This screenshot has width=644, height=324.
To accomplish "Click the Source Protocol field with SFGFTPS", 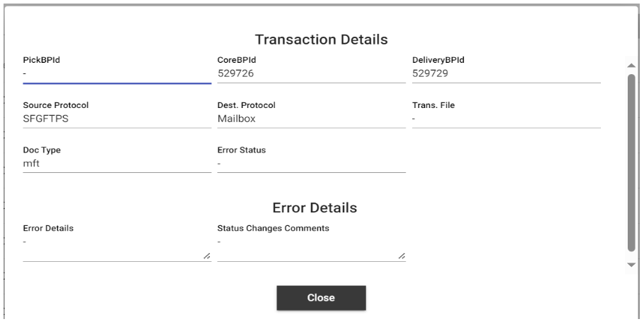I will (117, 119).
